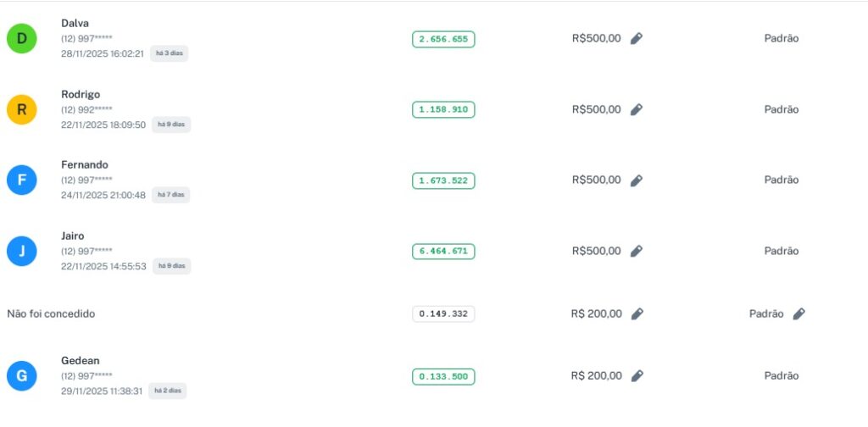Image resolution: width=868 pixels, height=427 pixels.
Task: Edit Jairo's R$500,00 value with pencil icon
Action: [x=637, y=252]
